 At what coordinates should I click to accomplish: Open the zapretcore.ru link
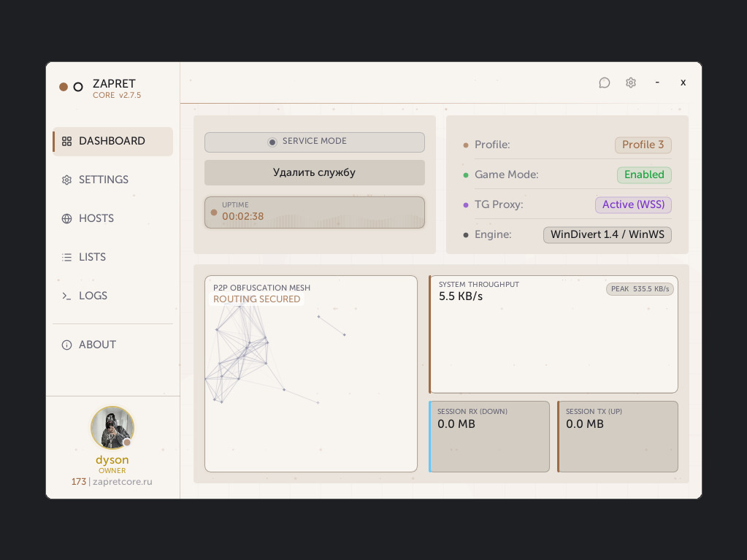[x=123, y=481]
